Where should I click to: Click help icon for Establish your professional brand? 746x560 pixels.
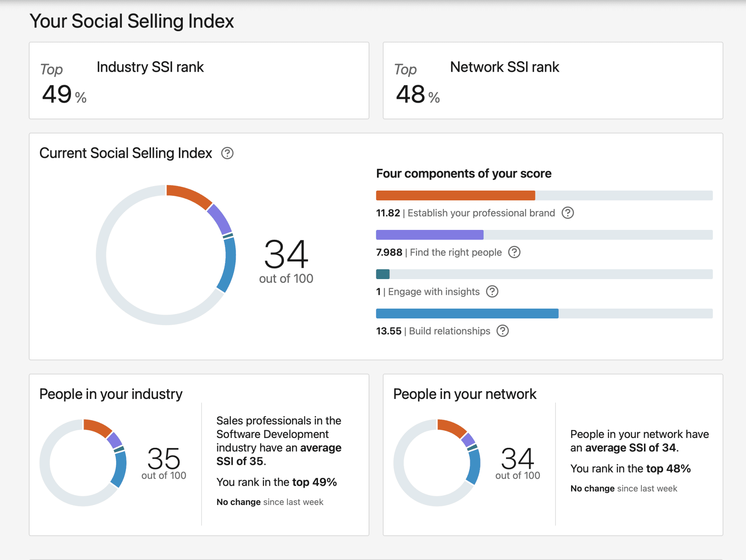[x=568, y=213]
